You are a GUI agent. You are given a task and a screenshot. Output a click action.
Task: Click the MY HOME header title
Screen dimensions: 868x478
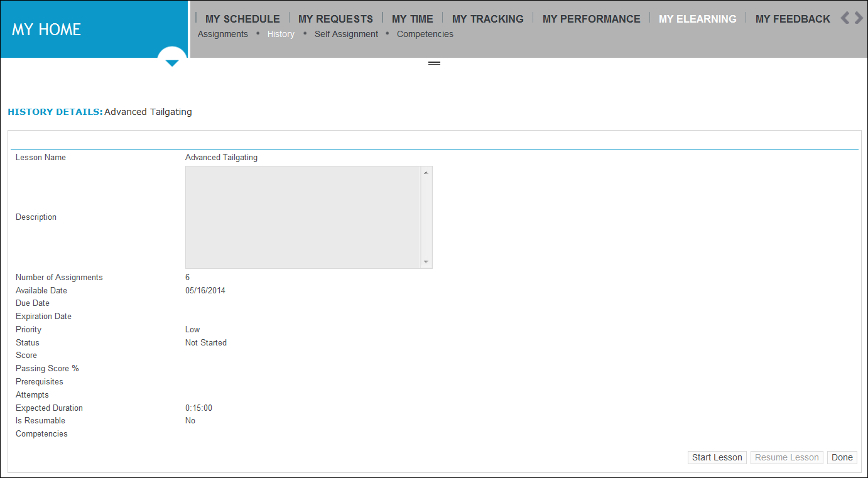[x=46, y=30]
